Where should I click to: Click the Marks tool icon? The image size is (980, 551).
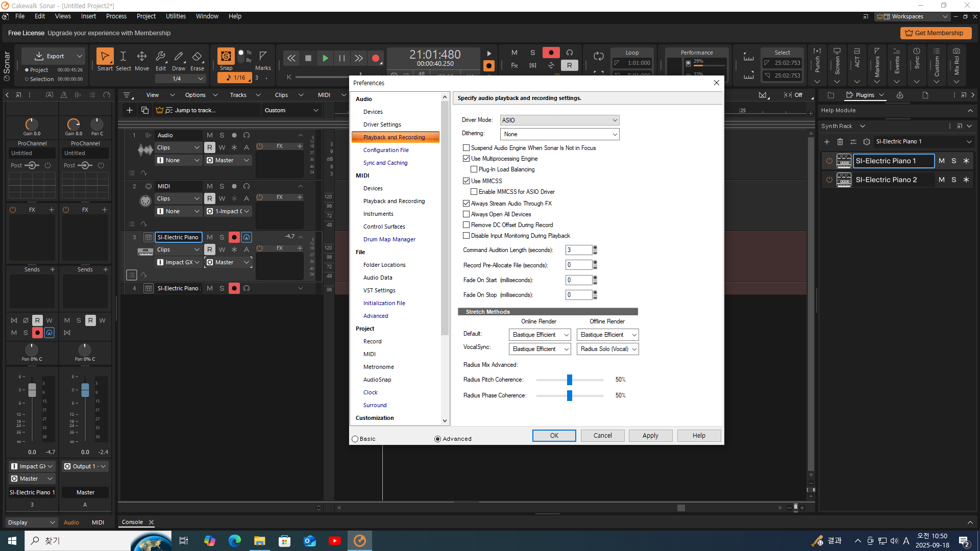(263, 56)
